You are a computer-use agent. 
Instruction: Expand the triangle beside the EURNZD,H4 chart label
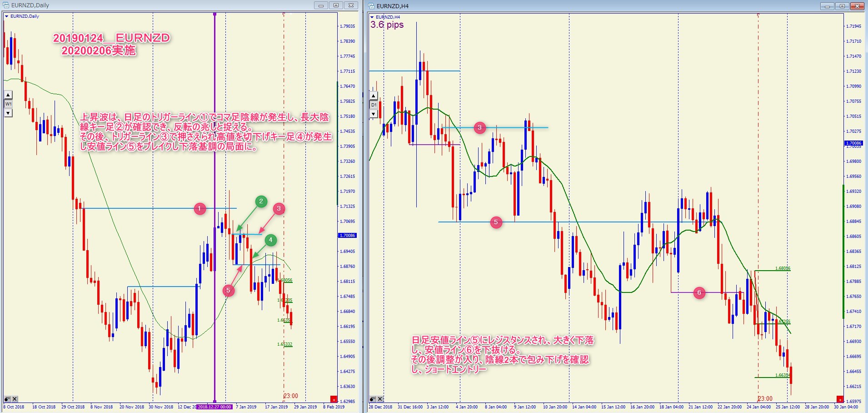click(x=372, y=17)
